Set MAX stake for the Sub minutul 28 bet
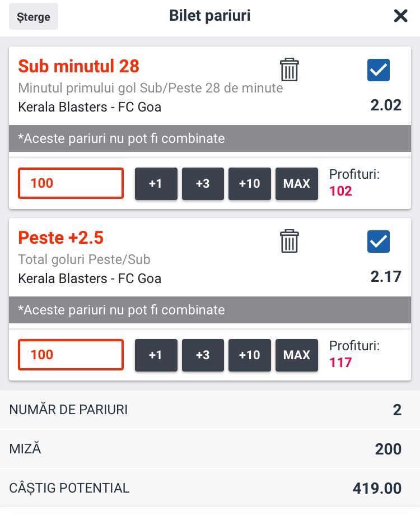420x515 pixels. click(x=297, y=184)
